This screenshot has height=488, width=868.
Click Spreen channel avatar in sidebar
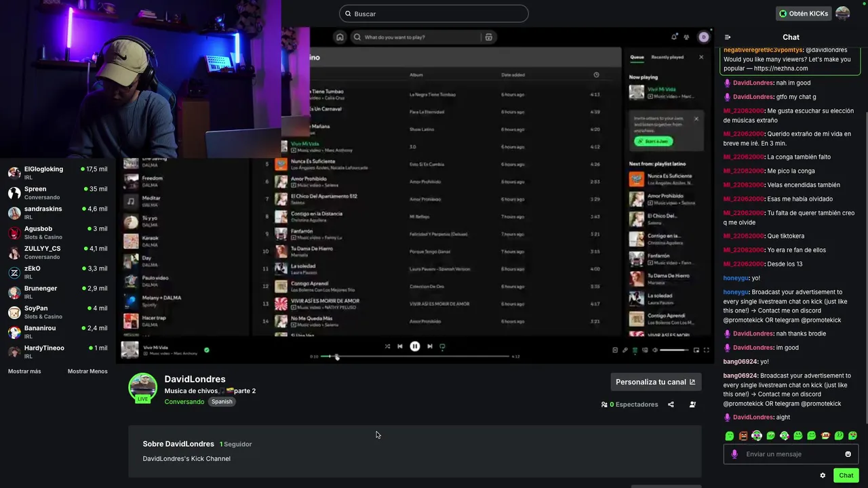[14, 193]
